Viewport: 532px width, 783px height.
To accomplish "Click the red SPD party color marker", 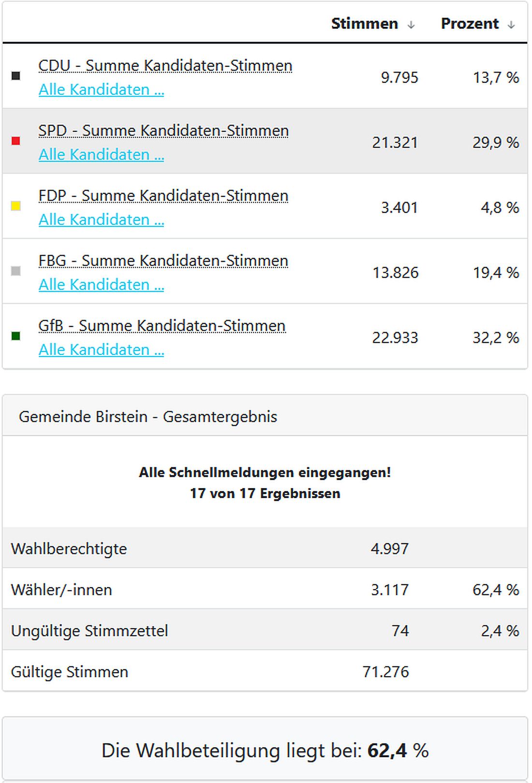I will click(16, 141).
